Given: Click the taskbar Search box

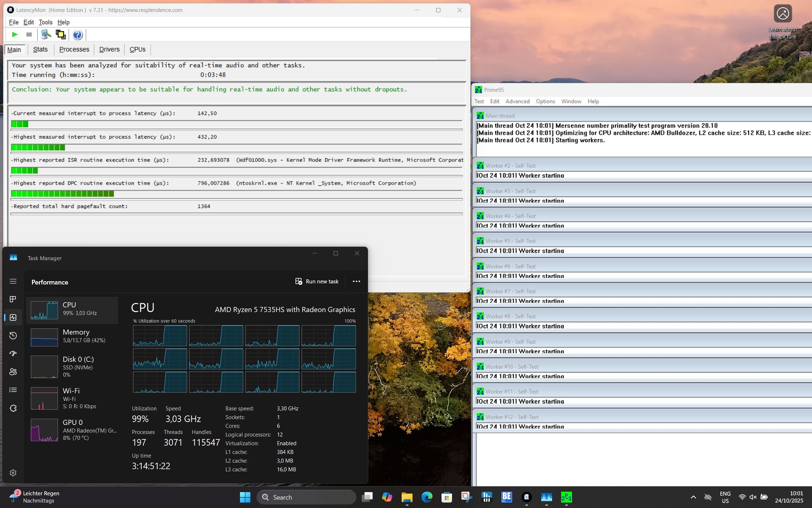Looking at the screenshot, I should click(306, 497).
